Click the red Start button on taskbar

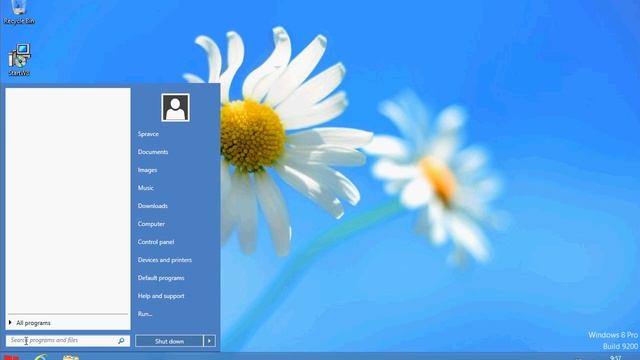tap(11, 357)
